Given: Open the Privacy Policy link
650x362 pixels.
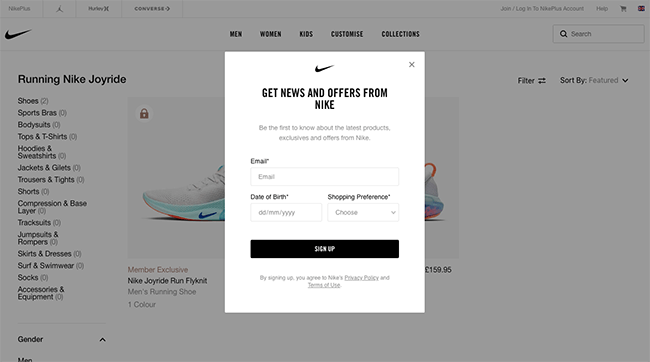Looking at the screenshot, I should pos(361,278).
